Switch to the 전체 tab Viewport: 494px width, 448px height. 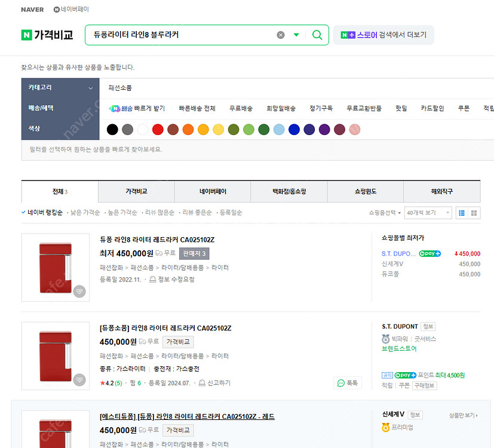(60, 192)
